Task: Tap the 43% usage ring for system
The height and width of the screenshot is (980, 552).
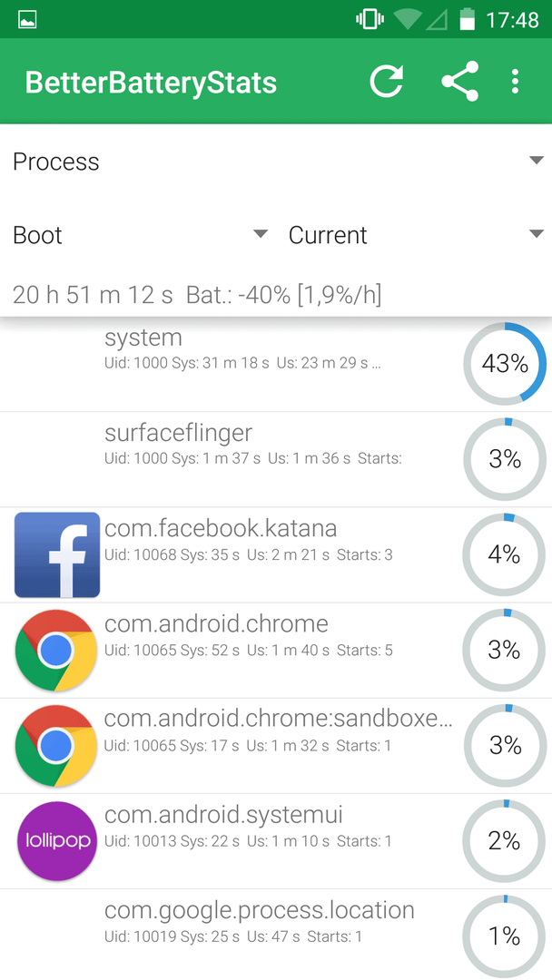Action: [505, 364]
